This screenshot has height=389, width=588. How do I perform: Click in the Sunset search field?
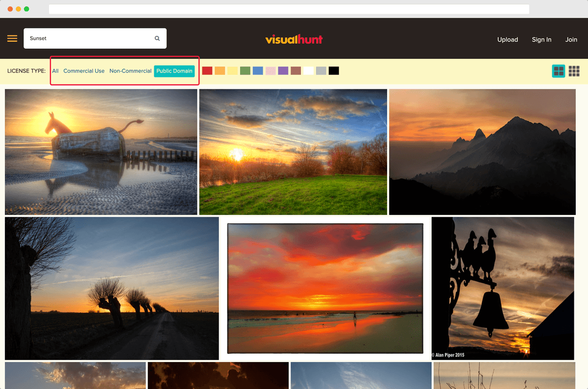click(x=88, y=38)
